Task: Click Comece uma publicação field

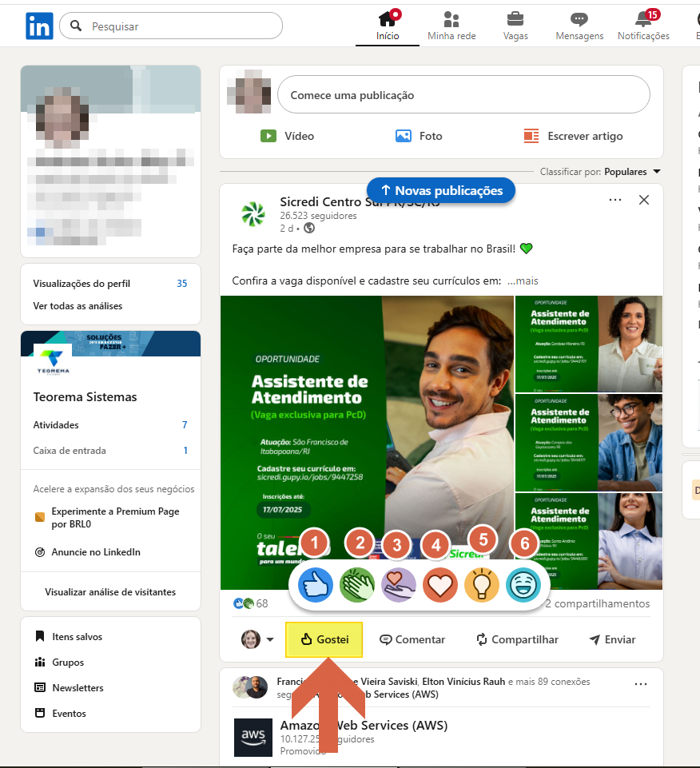Action: tap(463, 94)
